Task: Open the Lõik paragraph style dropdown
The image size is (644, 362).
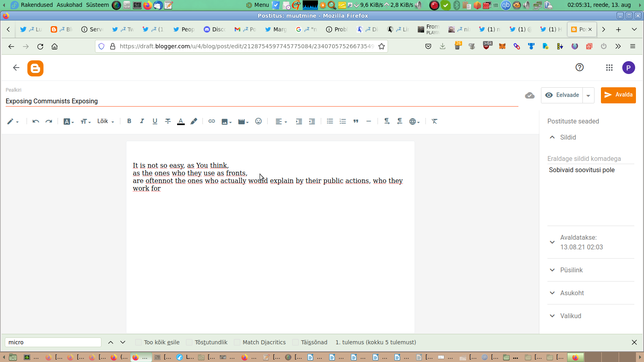Action: (x=105, y=121)
